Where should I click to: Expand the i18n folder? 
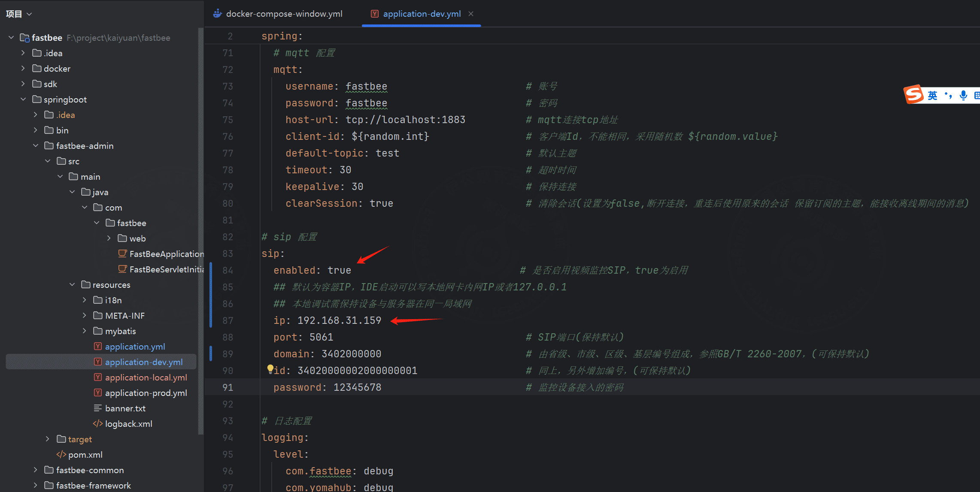[x=85, y=300]
